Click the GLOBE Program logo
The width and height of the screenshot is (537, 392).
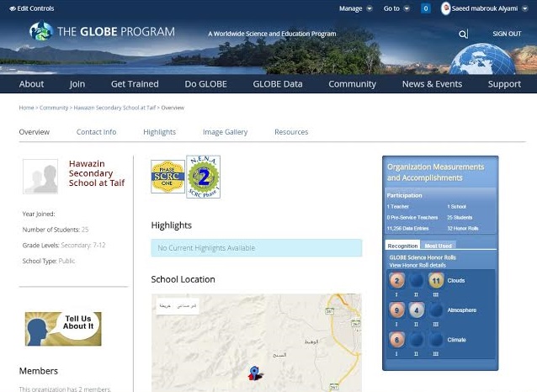coord(102,32)
